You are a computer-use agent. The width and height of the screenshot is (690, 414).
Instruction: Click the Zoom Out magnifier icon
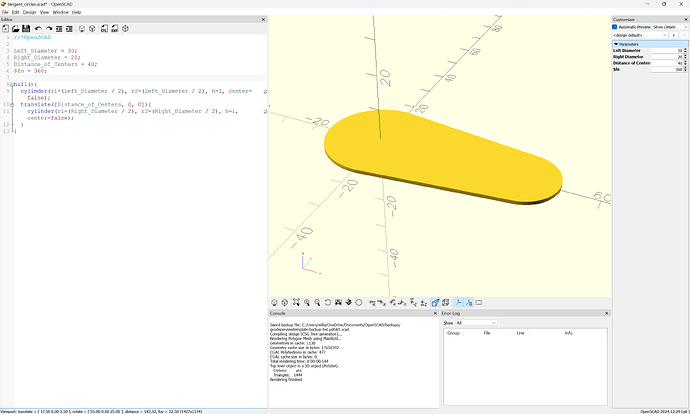(x=317, y=302)
